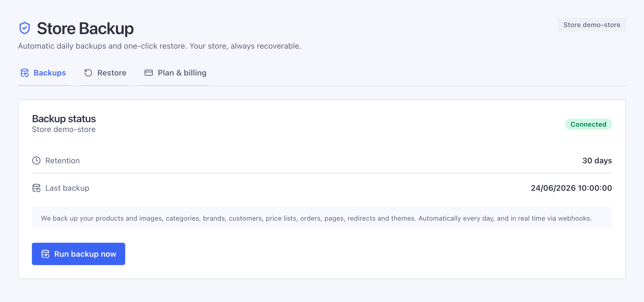The height and width of the screenshot is (302, 644).
Task: Click the icon inside Run backup now
Action: (45, 254)
